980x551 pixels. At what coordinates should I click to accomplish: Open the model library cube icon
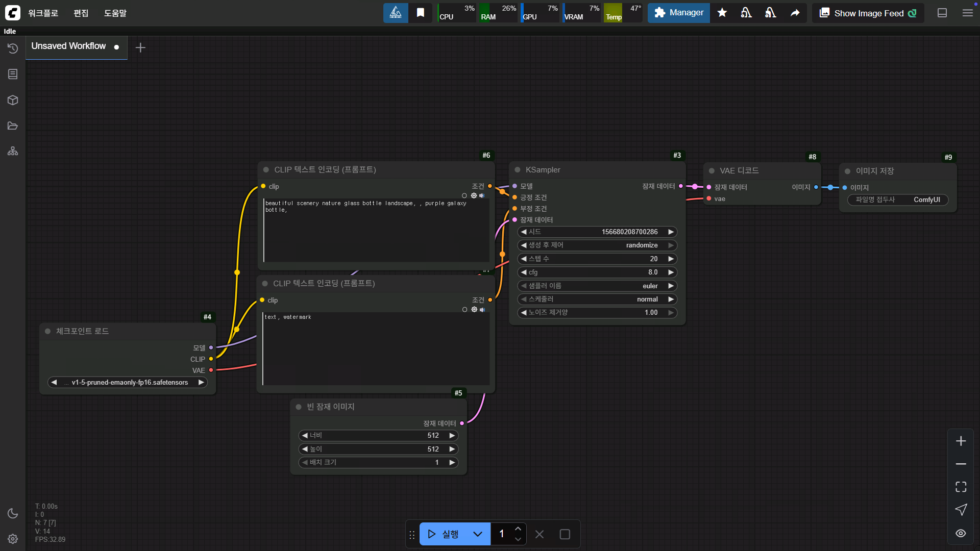tap(13, 100)
